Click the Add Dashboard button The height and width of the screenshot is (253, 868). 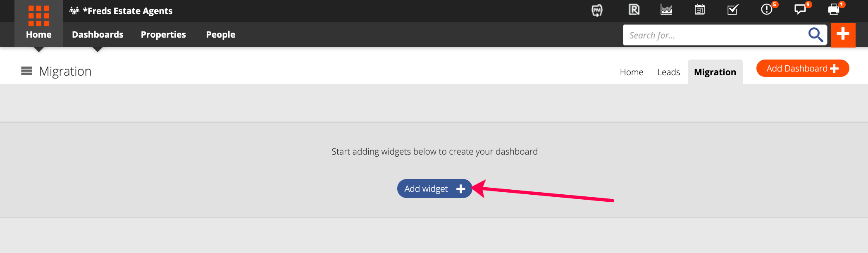coord(803,68)
